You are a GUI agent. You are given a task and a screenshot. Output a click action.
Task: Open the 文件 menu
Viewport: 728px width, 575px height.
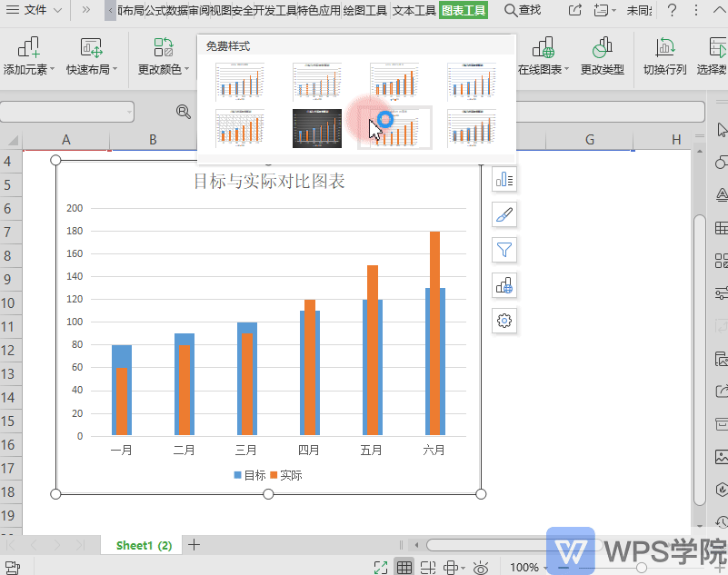[x=35, y=10]
